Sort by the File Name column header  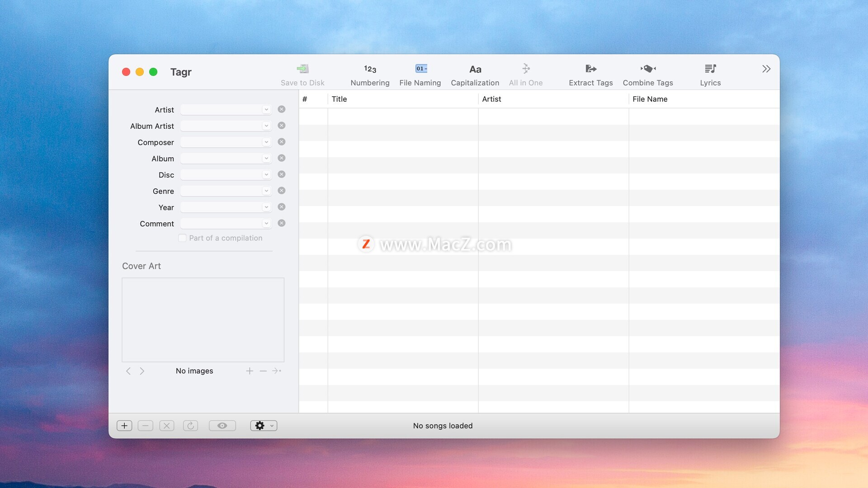704,99
